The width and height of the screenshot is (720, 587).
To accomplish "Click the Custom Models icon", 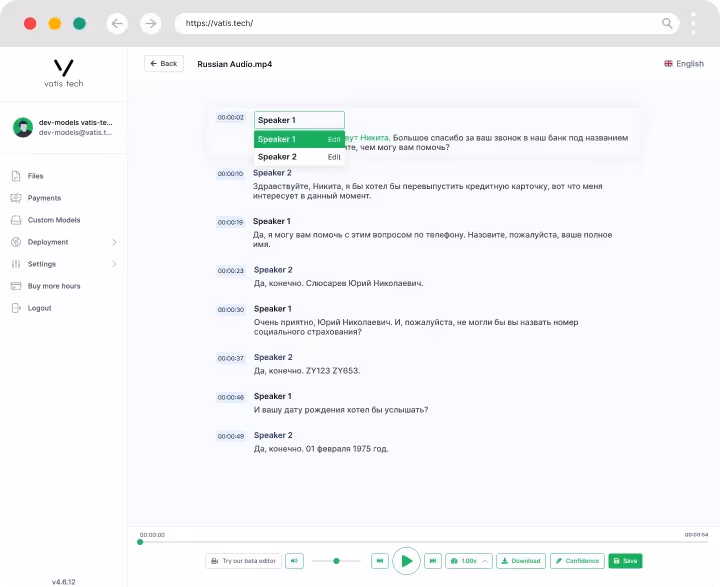I will [16, 220].
